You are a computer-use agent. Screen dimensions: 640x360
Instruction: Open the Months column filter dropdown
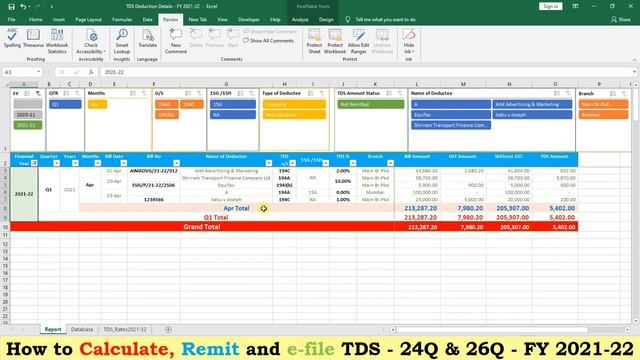(x=97, y=163)
